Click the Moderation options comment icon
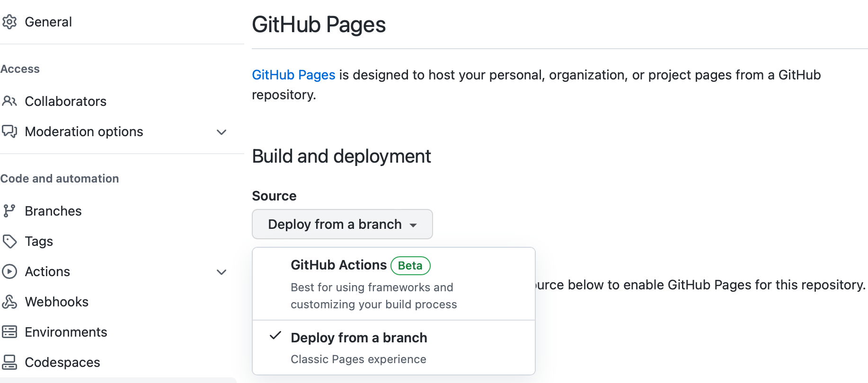The height and width of the screenshot is (383, 868). coord(9,131)
